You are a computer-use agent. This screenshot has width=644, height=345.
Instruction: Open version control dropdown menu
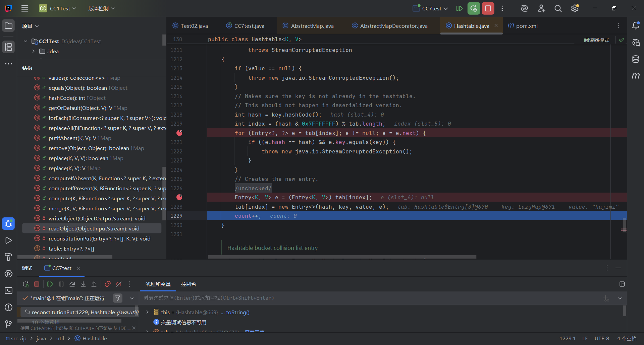101,8
